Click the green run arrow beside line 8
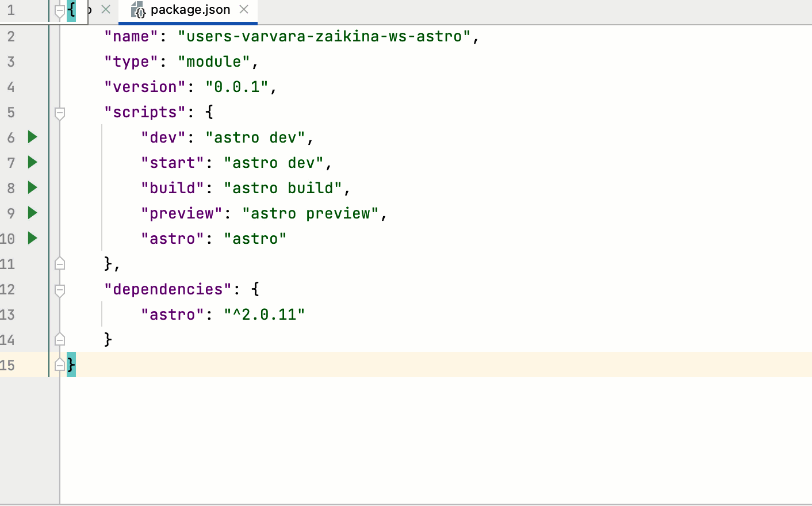Screen dimensions: 812x506 [33, 187]
